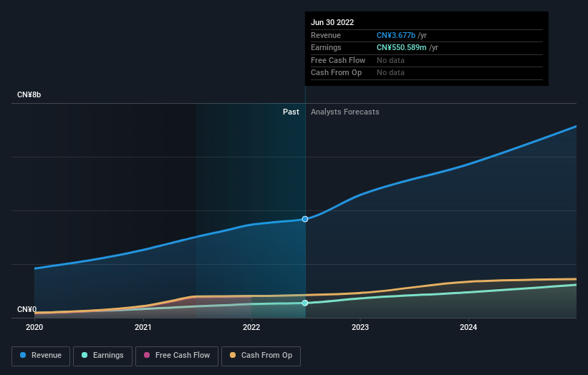The height and width of the screenshot is (375, 588).
Task: Click the 2020 x-axis label
Action: 34,328
